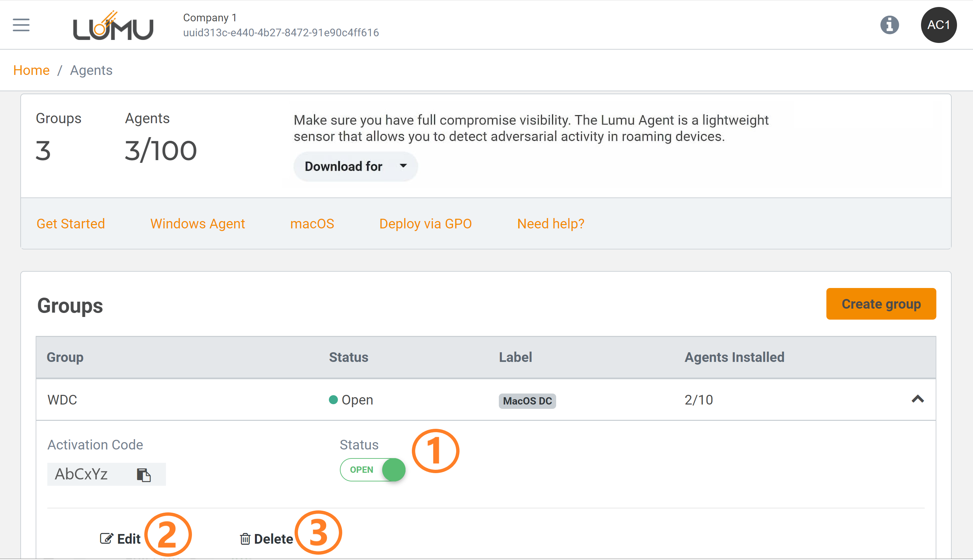This screenshot has width=973, height=560.
Task: Click the Edit pencil icon
Action: [106, 538]
